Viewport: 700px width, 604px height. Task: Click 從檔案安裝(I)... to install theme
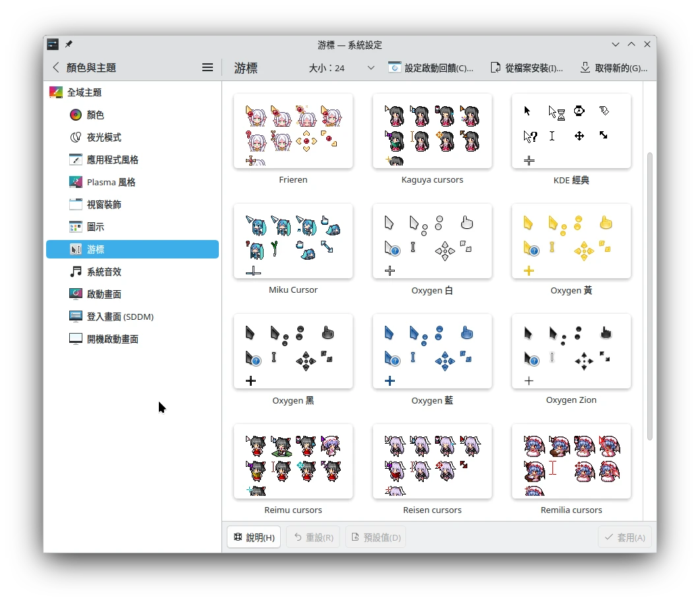coord(527,68)
